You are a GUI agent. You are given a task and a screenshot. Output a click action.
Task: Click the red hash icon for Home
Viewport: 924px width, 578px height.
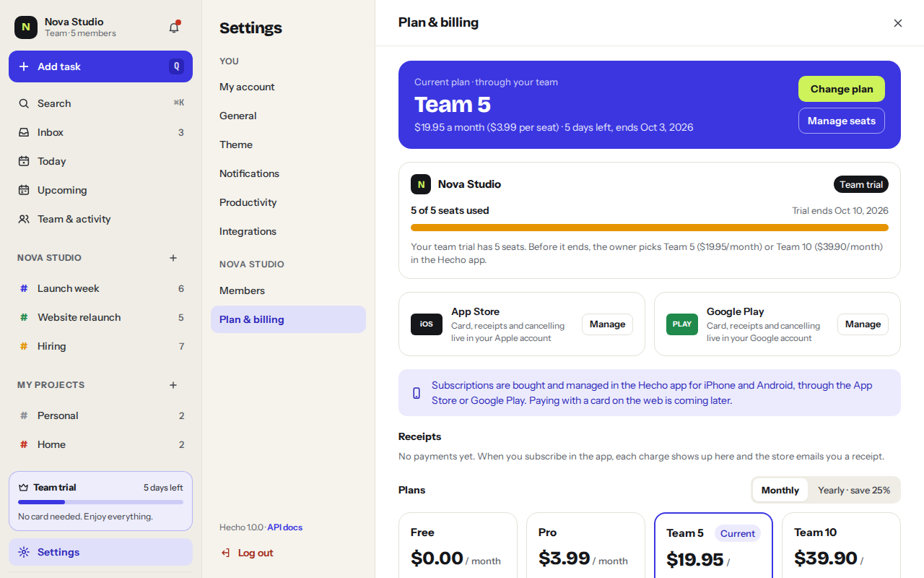[24, 444]
